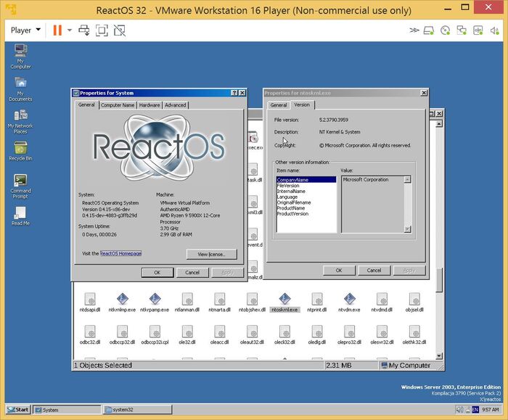Expand power options arrow beside pause
The width and height of the screenshot is (508, 420).
70,30
